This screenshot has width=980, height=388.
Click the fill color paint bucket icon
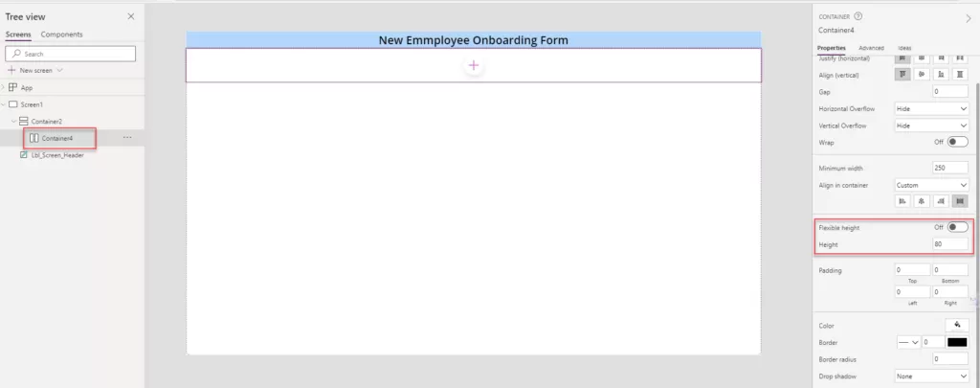(x=956, y=326)
